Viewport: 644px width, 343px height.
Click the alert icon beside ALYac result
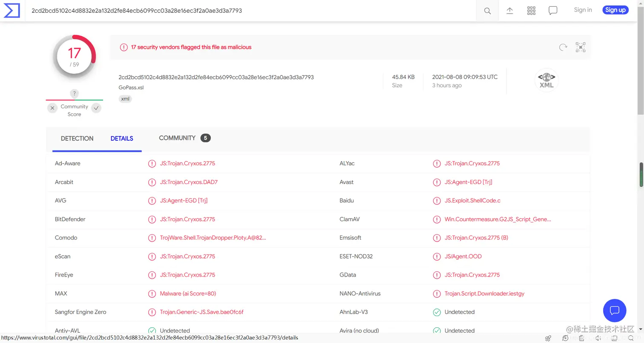tap(437, 164)
